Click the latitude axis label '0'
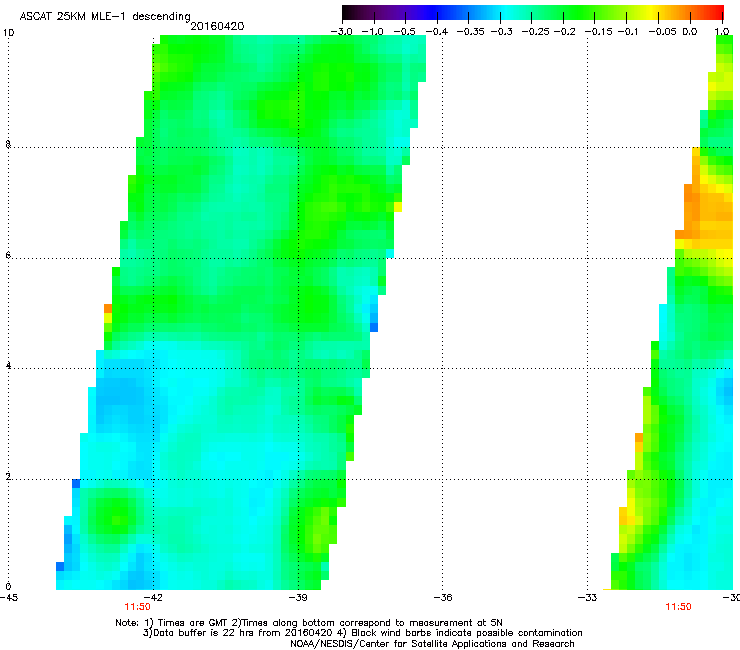Screen dimensions: 740x650 click(x=8, y=587)
